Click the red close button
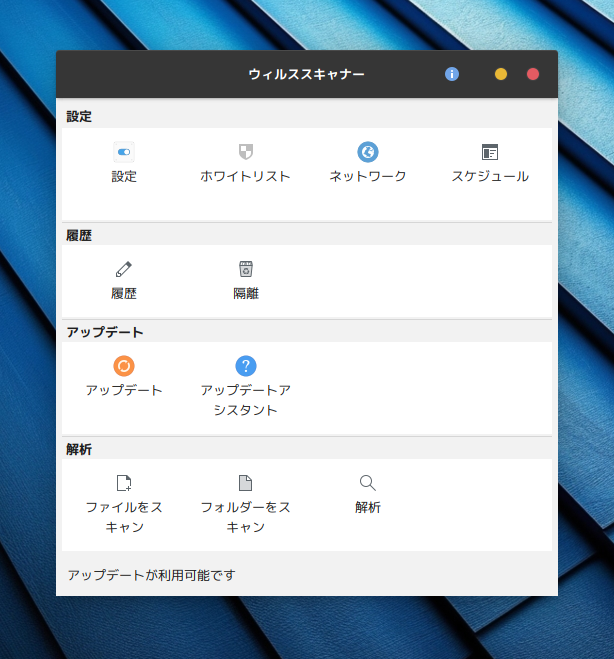 (533, 74)
